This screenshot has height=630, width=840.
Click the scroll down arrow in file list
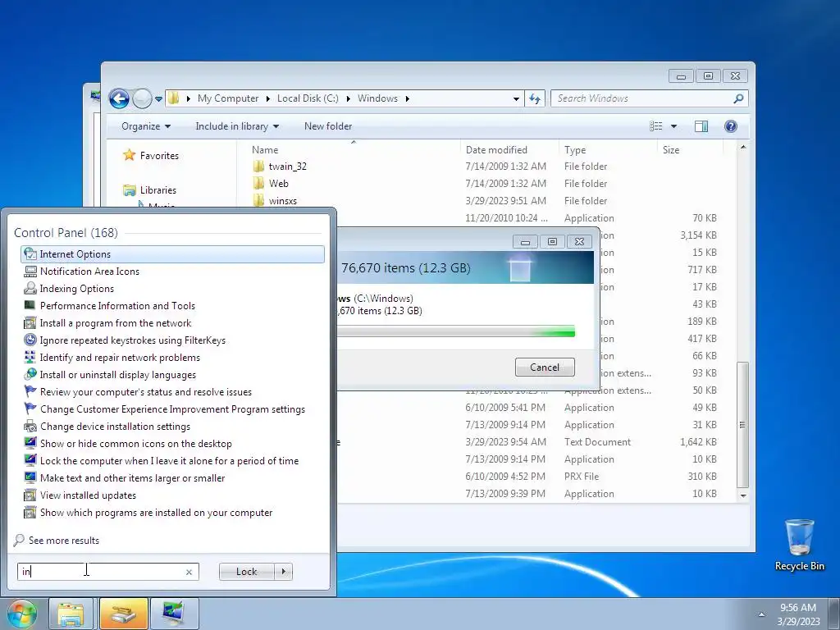pyautogui.click(x=742, y=495)
